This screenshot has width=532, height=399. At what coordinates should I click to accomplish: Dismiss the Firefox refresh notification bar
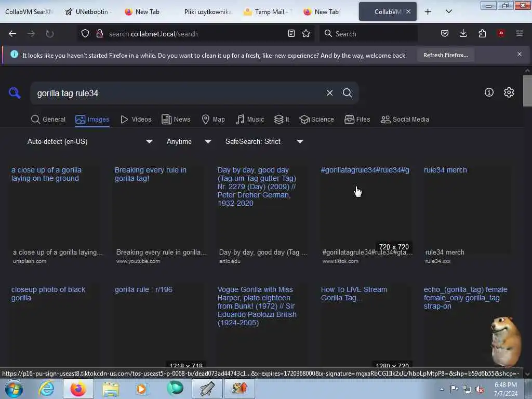(519, 54)
